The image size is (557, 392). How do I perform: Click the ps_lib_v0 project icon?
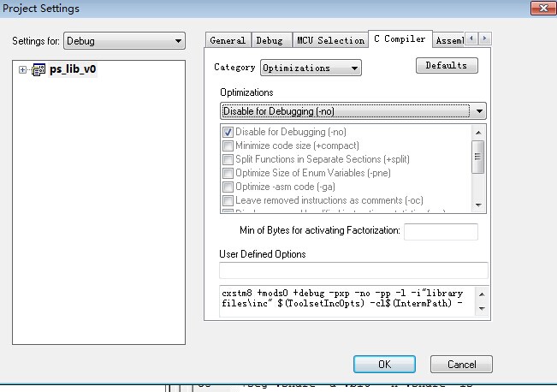(x=39, y=70)
